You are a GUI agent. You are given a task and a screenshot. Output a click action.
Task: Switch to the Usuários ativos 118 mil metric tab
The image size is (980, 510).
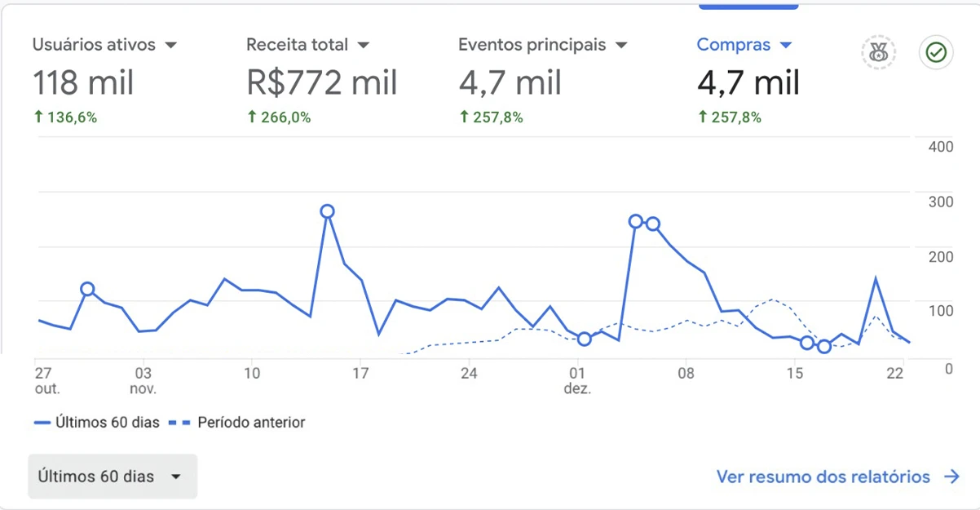[x=84, y=82]
